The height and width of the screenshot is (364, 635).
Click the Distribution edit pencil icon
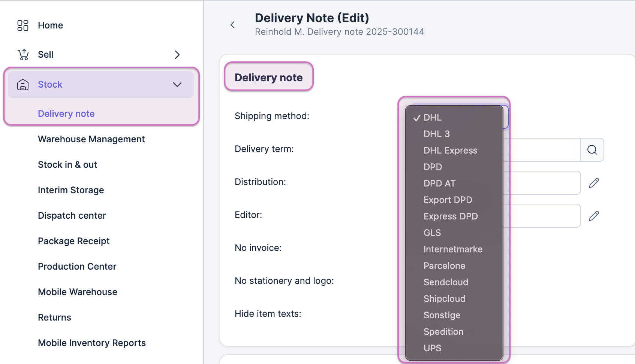tap(594, 183)
